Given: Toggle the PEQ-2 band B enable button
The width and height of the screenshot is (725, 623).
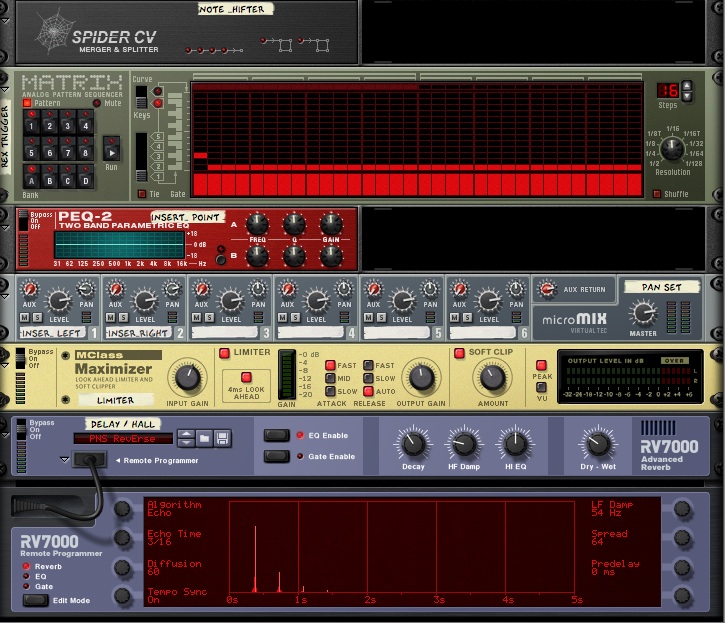Looking at the screenshot, I should tap(221, 259).
